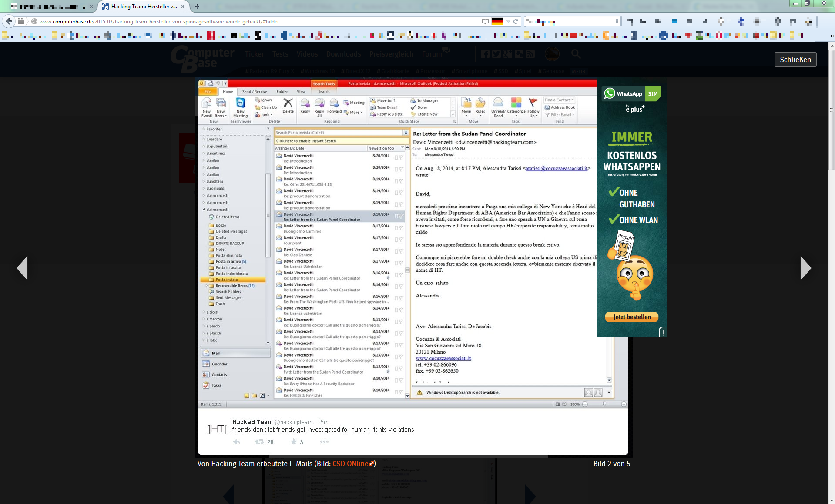
Task: Click the Unread/Read envelope icon
Action: (x=498, y=103)
